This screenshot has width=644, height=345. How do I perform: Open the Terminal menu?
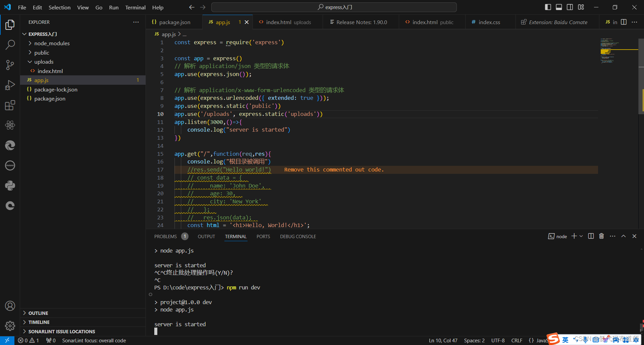point(135,7)
